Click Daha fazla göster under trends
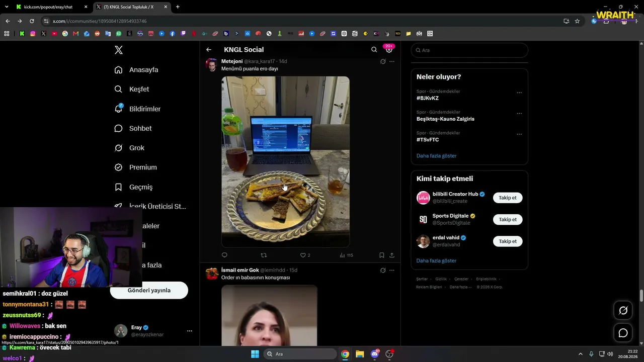The height and width of the screenshot is (362, 644). [x=436, y=156]
